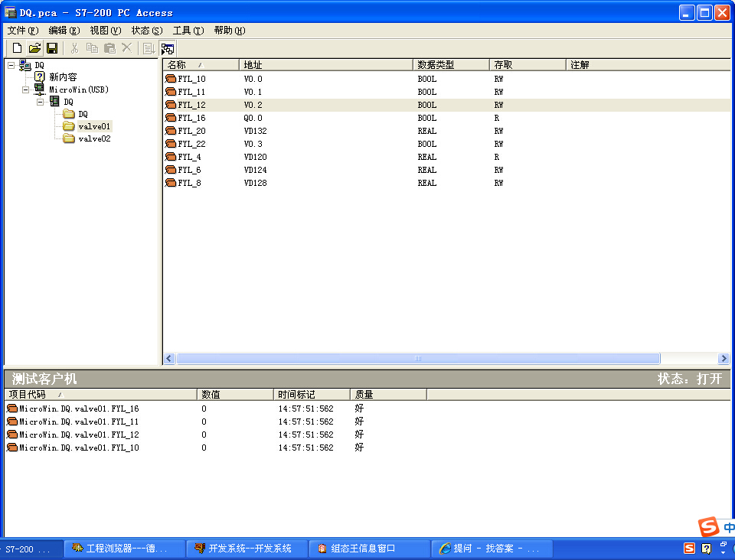This screenshot has height=560, width=735.
Task: Switch to 组态王信息窗口 taskbar button
Action: [369, 549]
